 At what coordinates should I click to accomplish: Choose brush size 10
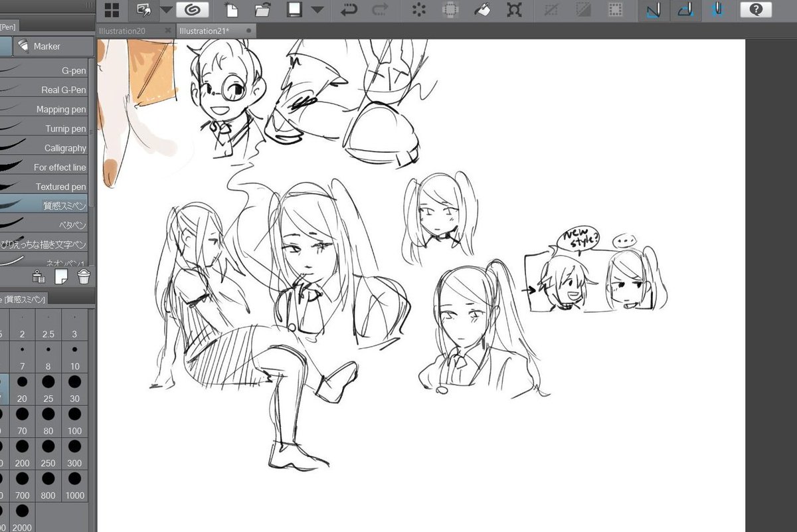pos(74,357)
